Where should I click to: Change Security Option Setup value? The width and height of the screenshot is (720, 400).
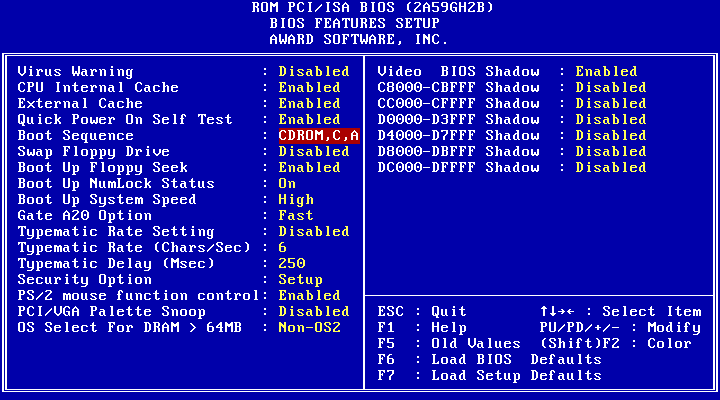[x=300, y=279]
